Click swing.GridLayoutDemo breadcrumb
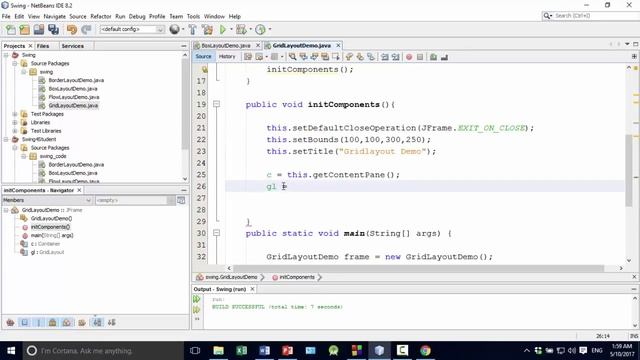The width and height of the screenshot is (640, 360). (231, 277)
